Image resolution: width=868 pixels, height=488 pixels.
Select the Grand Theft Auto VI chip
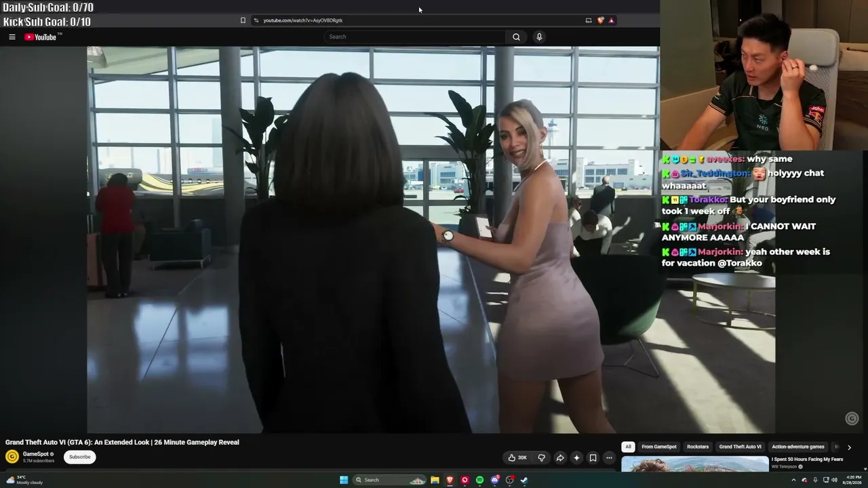740,447
